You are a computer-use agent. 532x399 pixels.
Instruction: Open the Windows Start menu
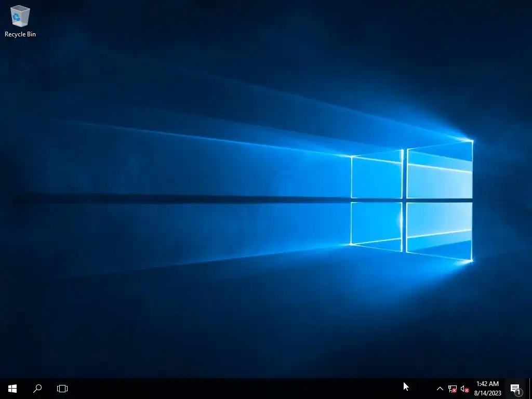(12, 389)
